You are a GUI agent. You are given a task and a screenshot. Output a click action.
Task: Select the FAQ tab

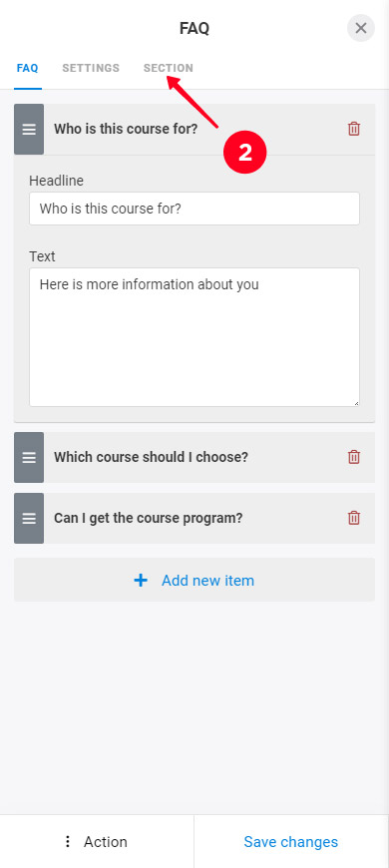coord(28,68)
